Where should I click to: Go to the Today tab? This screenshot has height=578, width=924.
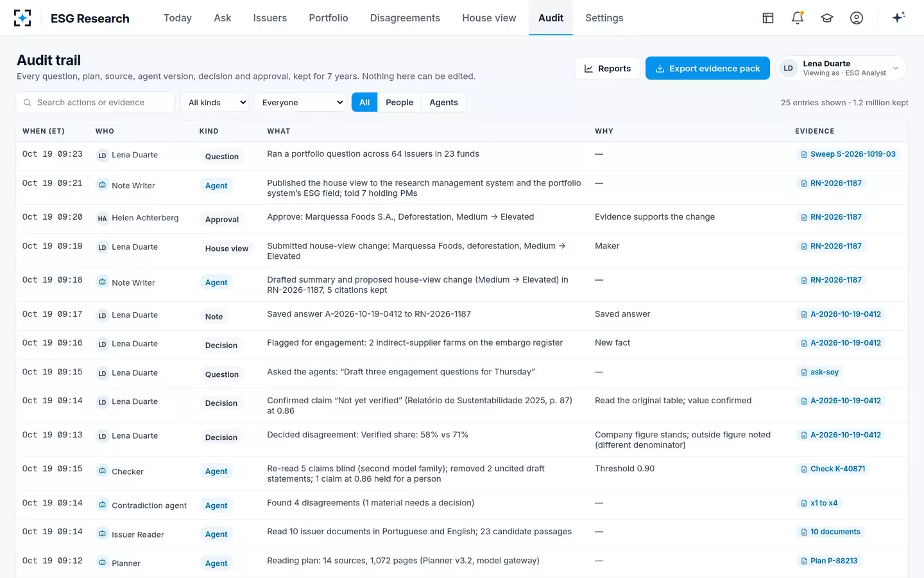[x=178, y=18]
